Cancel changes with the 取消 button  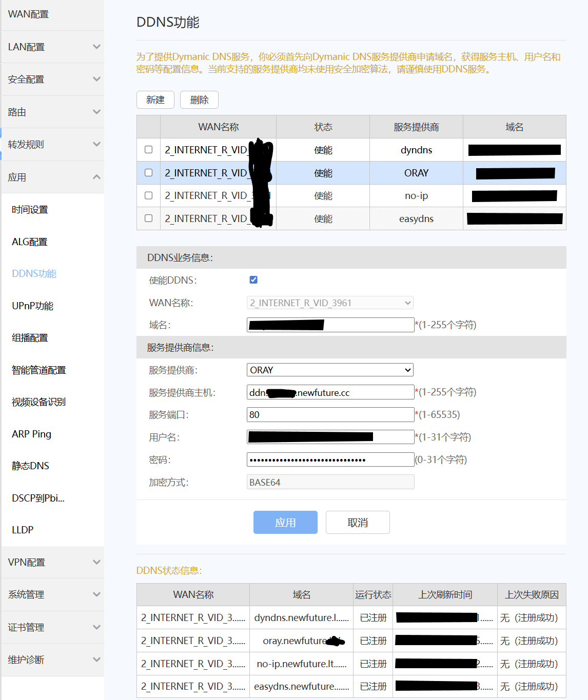tap(358, 522)
